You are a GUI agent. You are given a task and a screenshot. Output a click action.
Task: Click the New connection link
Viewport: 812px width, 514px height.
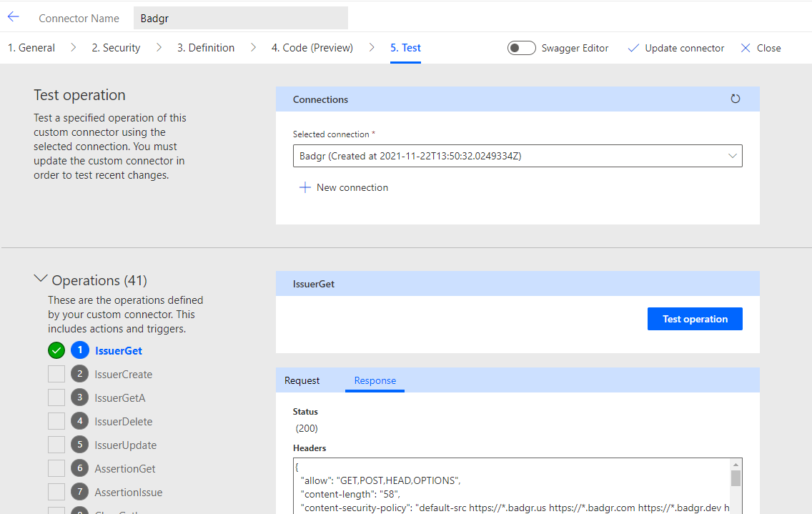[x=352, y=187]
